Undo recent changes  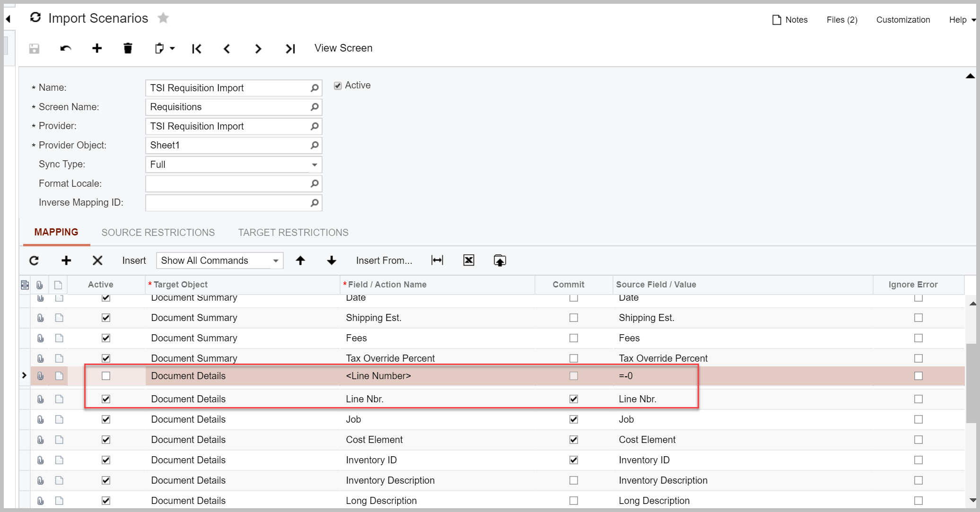[66, 48]
